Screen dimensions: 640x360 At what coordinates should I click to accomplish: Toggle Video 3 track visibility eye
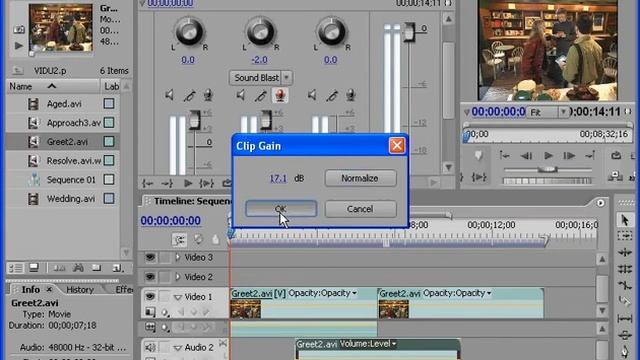tap(150, 257)
